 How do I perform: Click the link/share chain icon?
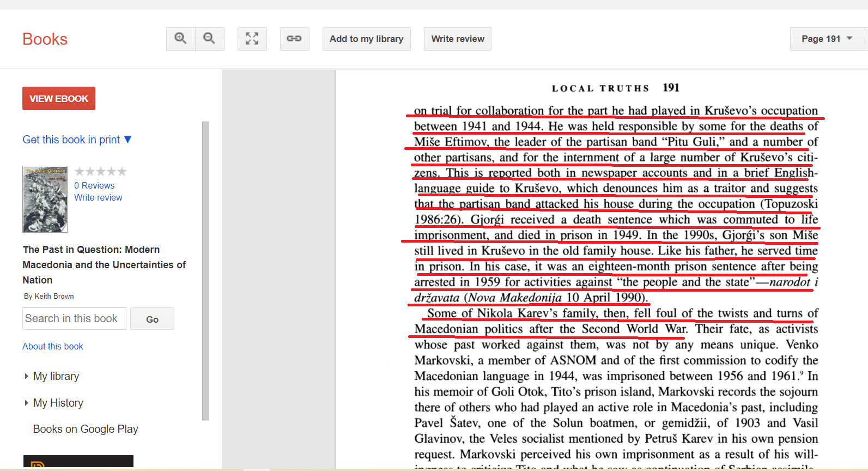pos(294,39)
